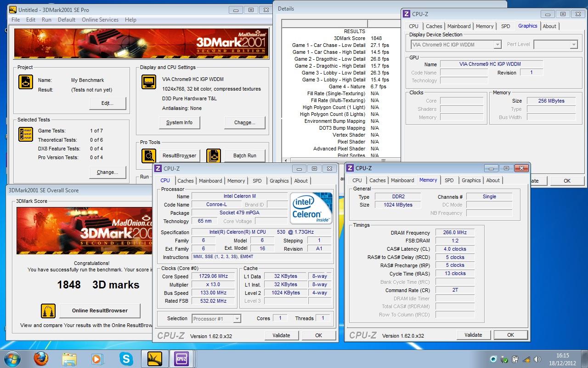Click the CPU-Z Memory window title icon
The width and height of the screenshot is (588, 368).
tap(351, 168)
